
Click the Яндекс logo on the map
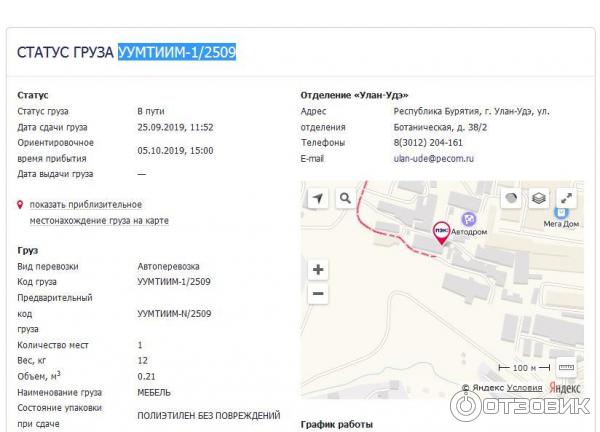[x=566, y=388]
